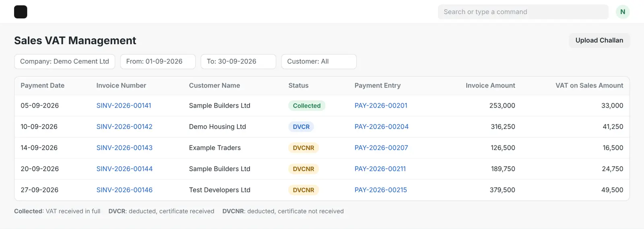Open invoice SINV-2026-00143
Screen dimensions: 644x229
tap(124, 148)
